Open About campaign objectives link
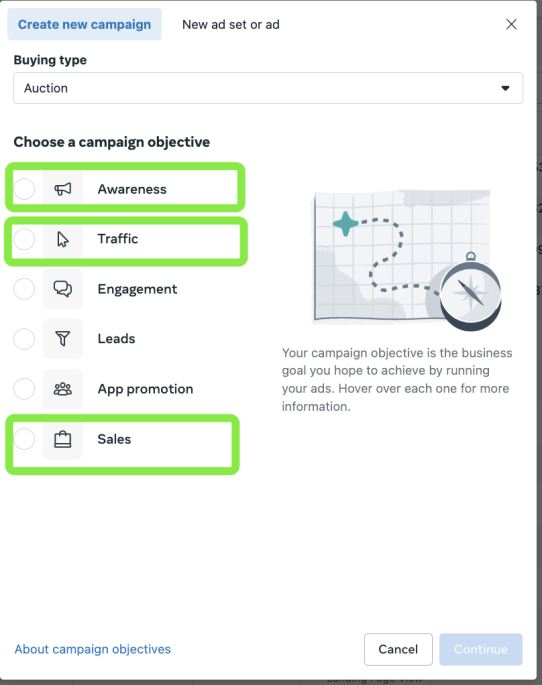Screen dimensions: 542x685 coord(93,649)
